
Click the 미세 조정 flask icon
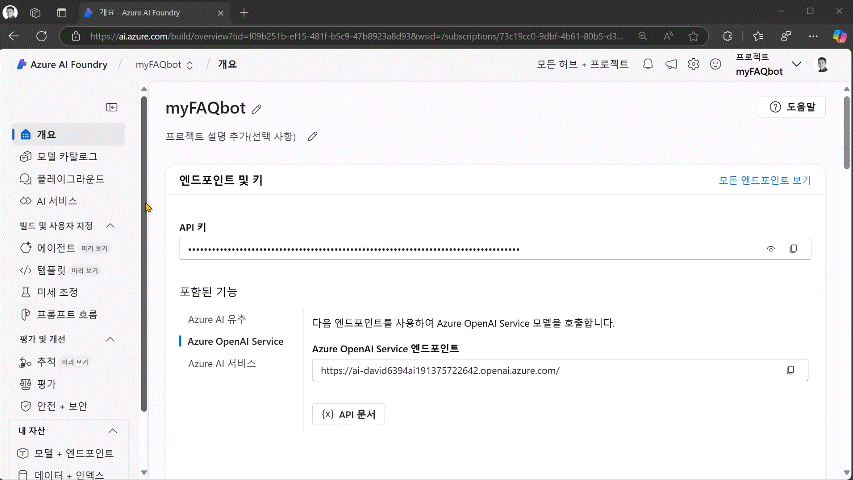pos(26,293)
